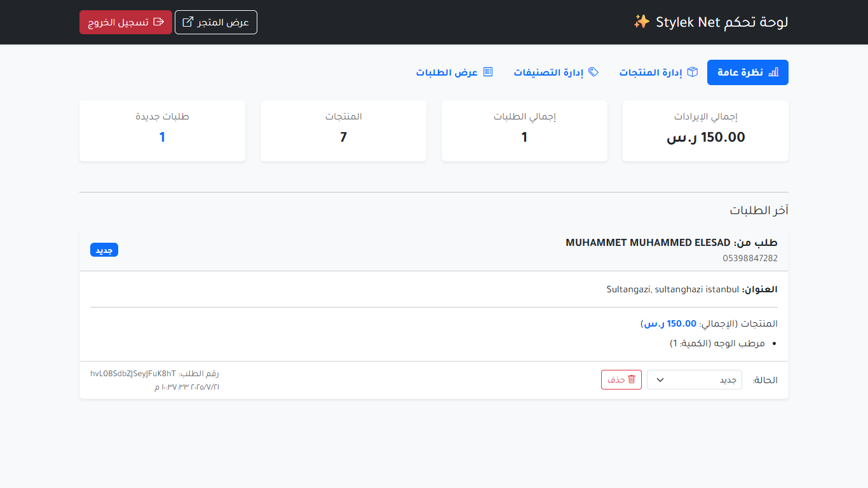The height and width of the screenshot is (488, 868).
Task: Click the logout arrow icon in the red button
Action: [x=159, y=22]
